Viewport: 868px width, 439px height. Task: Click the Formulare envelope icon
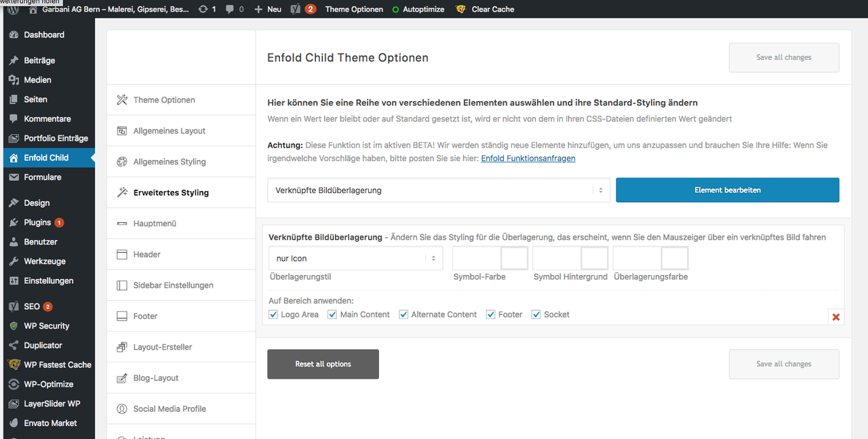pos(14,177)
